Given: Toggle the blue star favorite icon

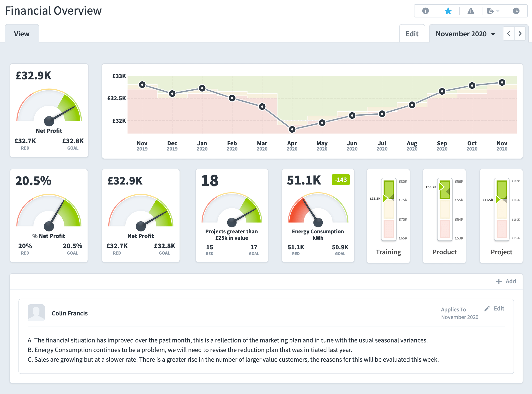Looking at the screenshot, I should (x=448, y=11).
